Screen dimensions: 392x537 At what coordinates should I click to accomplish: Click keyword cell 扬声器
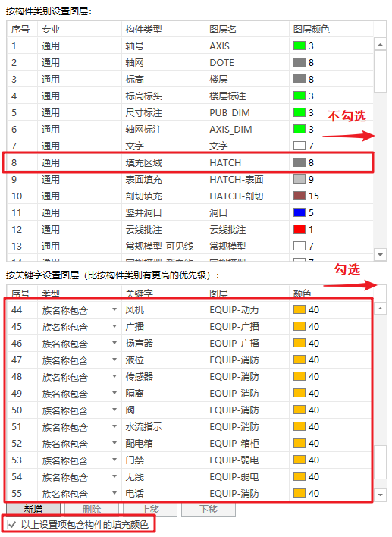(163, 343)
